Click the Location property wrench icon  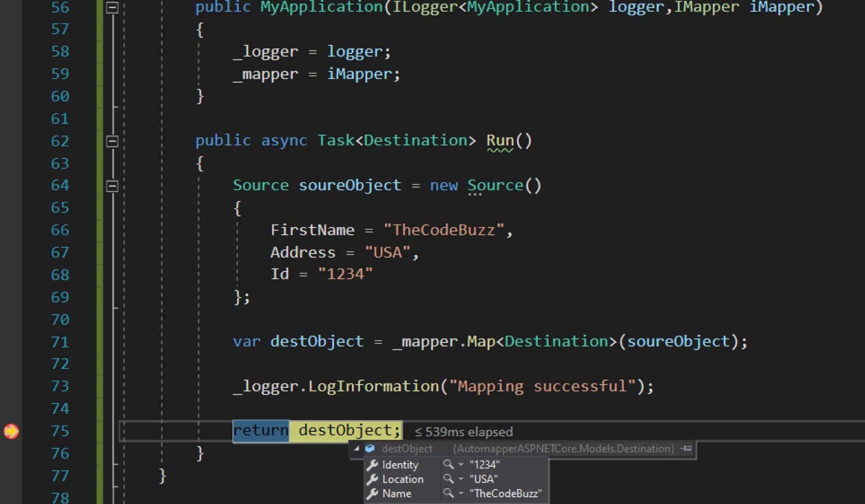point(372,479)
